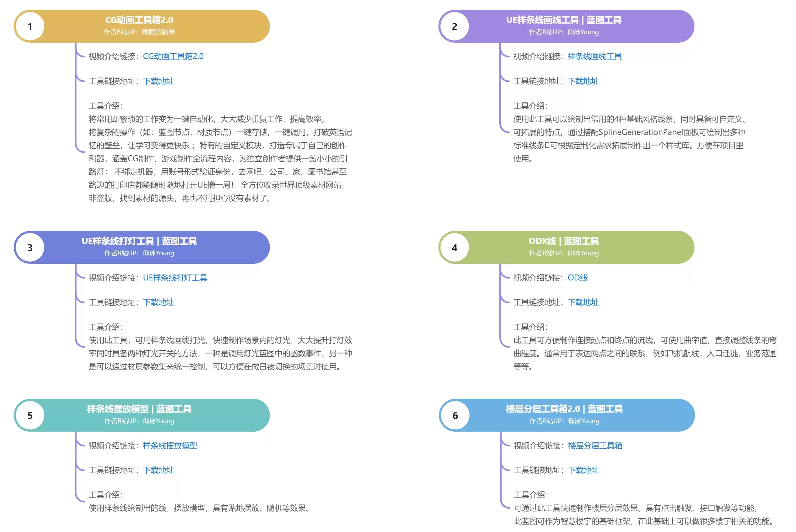
Task: Click the white "CG动画工具箱2.0" banner title
Action: tap(139, 20)
